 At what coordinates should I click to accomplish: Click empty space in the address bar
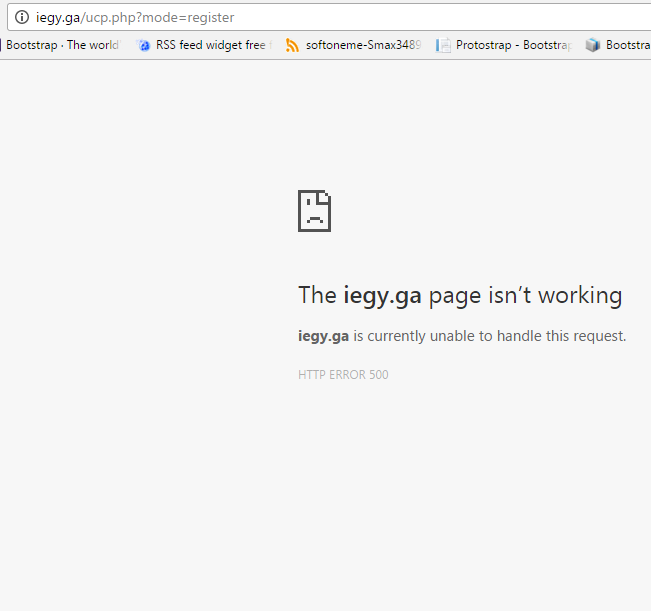point(450,18)
